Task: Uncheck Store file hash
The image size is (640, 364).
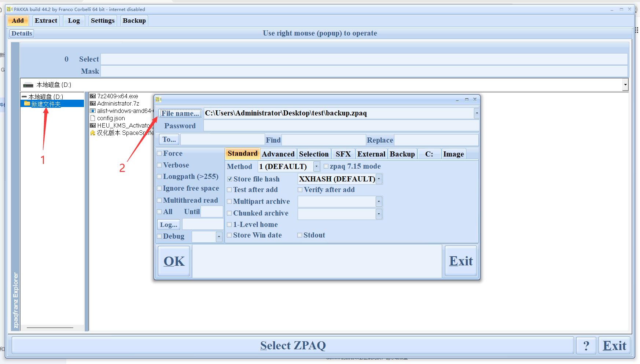Action: (229, 179)
